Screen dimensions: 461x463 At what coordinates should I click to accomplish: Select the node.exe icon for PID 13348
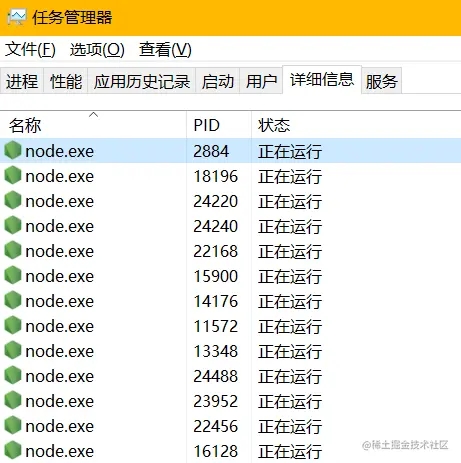point(13,350)
